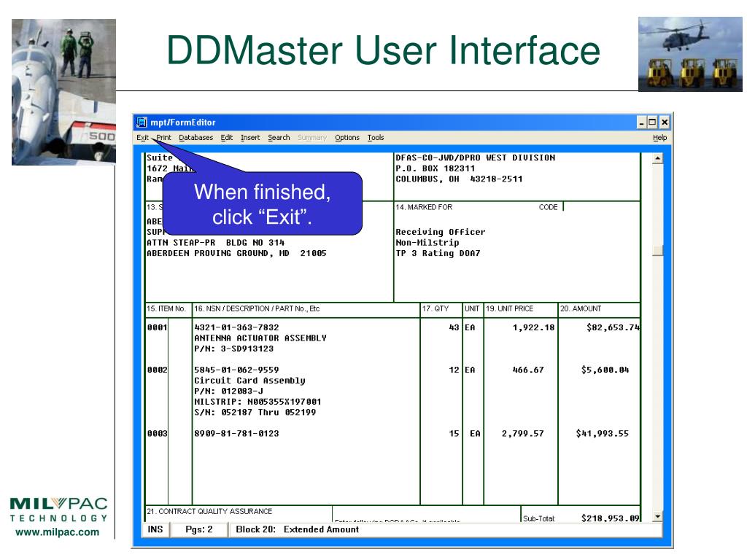The height and width of the screenshot is (560, 747).
Task: Click the www.milpac.com link
Action: [x=58, y=532]
